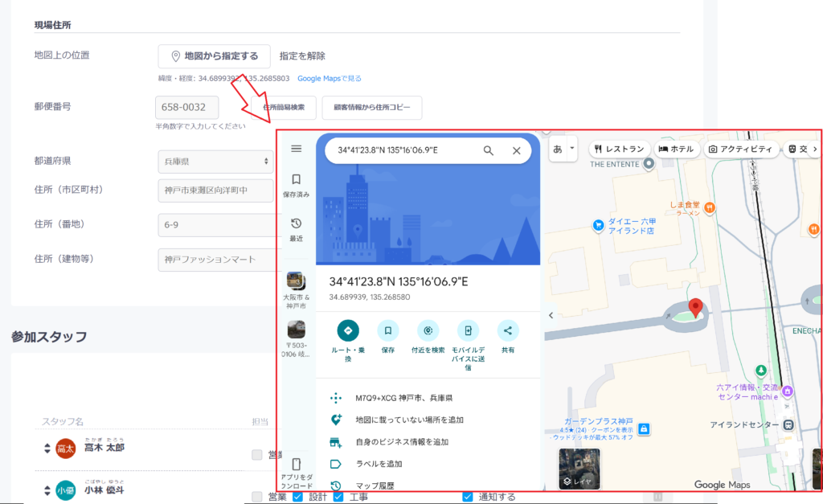823x504 pixels.
Task: Open the Google Mapsで見る link
Action: 329,78
